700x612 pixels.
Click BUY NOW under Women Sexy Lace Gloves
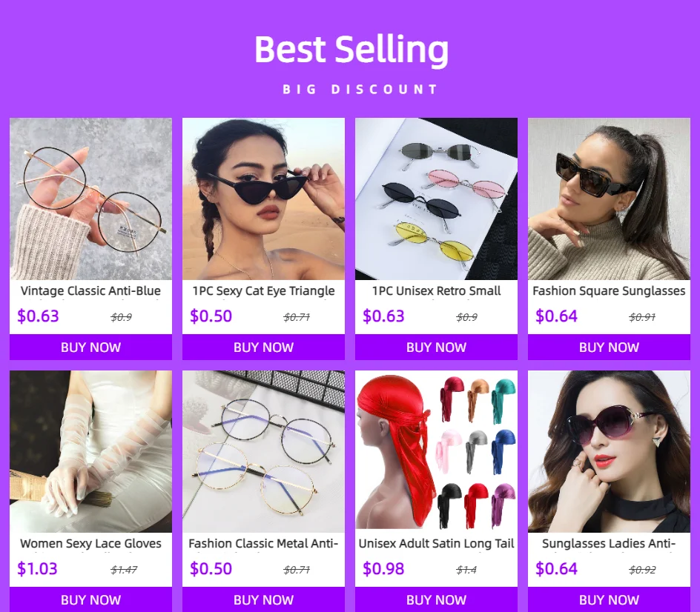point(90,599)
